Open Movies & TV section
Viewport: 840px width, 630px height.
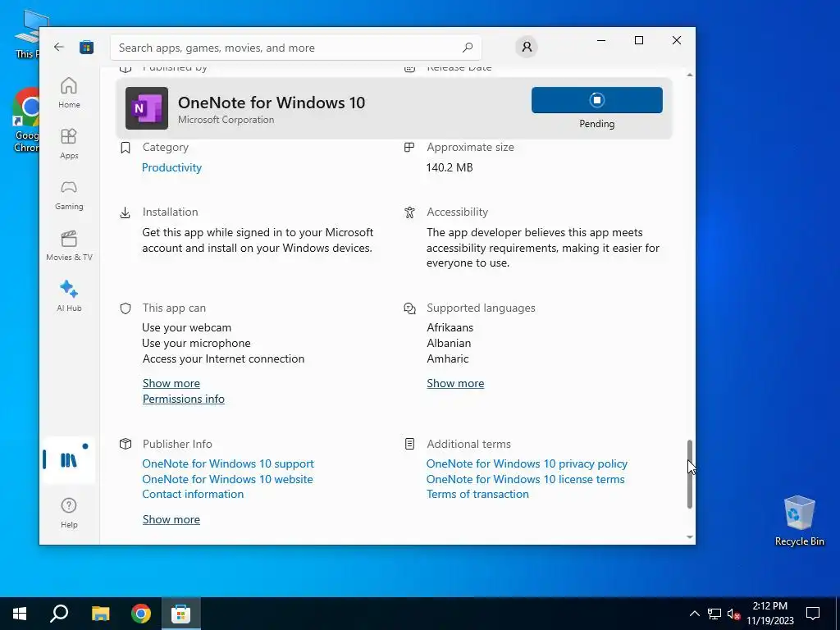[69, 245]
